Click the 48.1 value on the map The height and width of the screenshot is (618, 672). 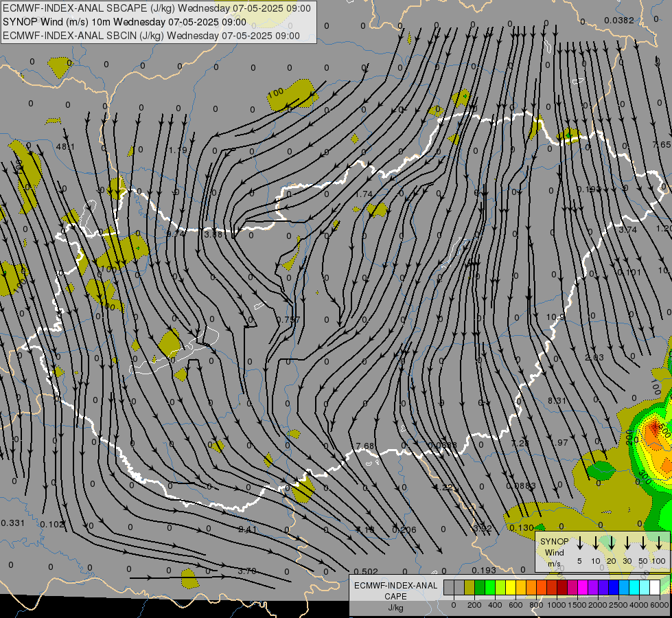tap(65, 147)
